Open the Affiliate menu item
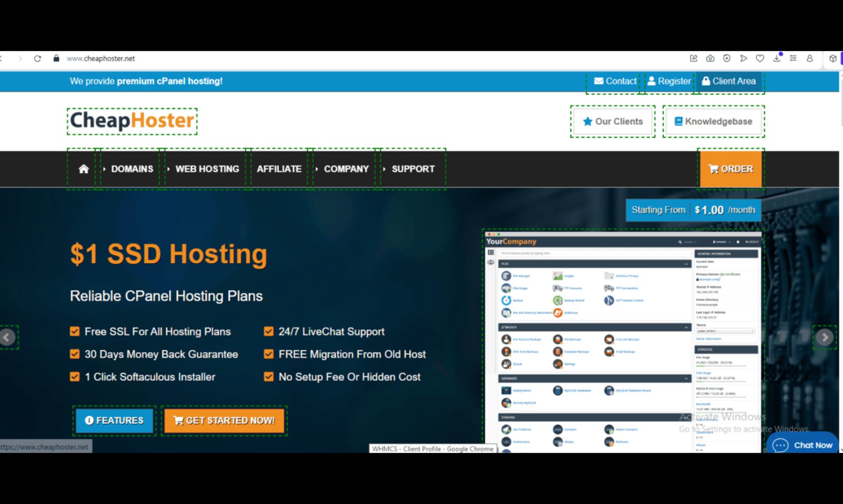The width and height of the screenshot is (843, 504). [279, 169]
